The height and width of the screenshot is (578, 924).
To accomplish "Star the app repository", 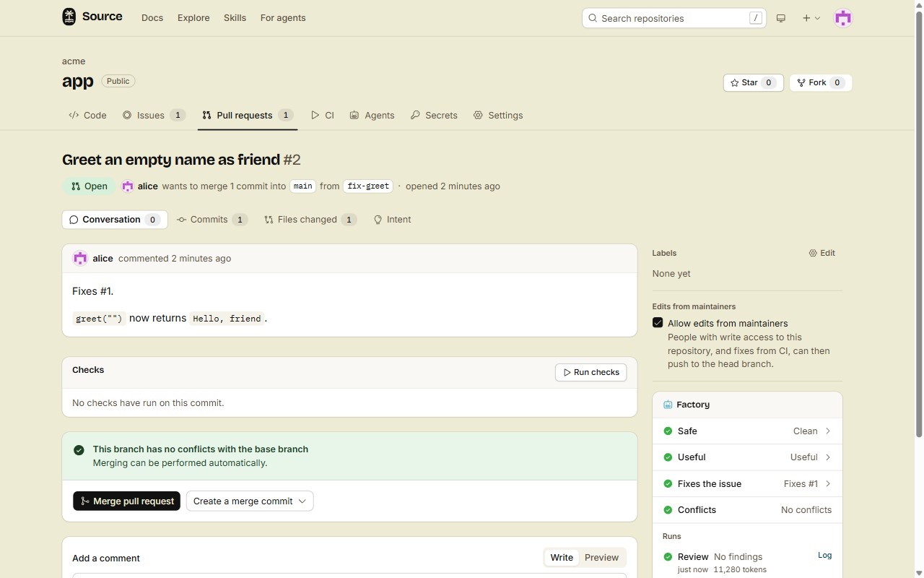I will click(x=753, y=82).
